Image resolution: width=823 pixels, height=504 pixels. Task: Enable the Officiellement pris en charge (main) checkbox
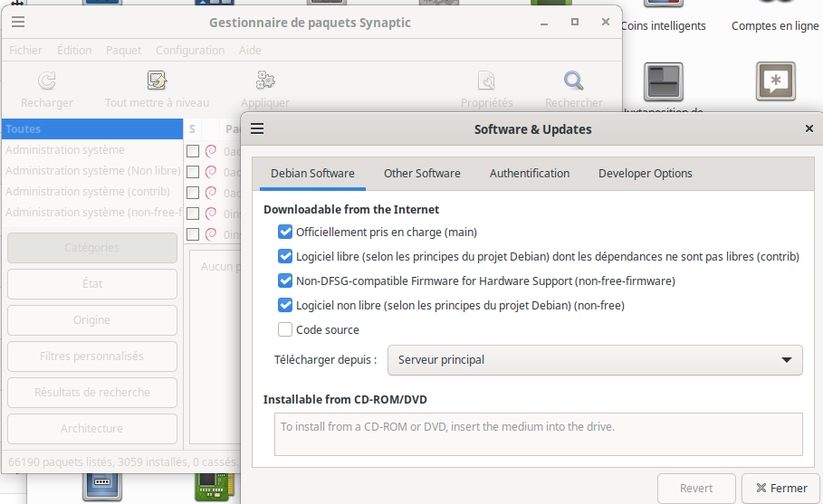[x=285, y=232]
